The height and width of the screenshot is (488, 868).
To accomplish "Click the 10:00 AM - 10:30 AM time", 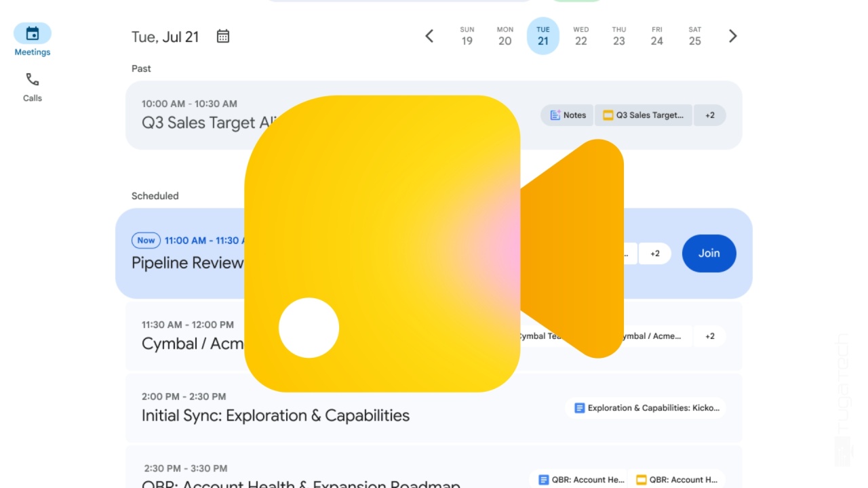I will pos(189,104).
